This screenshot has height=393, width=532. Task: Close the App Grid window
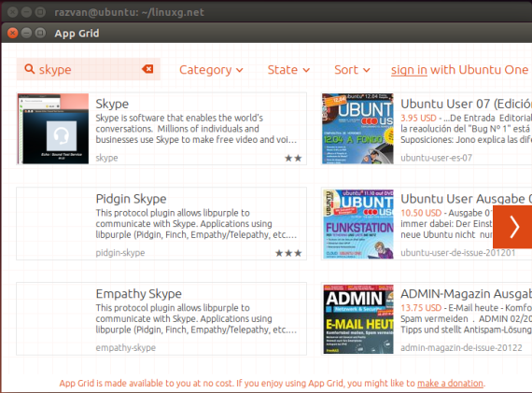pyautogui.click(x=12, y=33)
